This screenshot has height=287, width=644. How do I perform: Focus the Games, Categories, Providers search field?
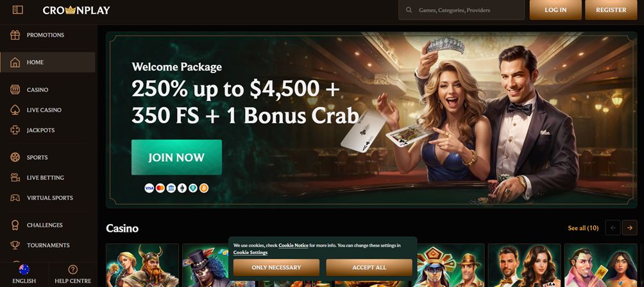462,10
